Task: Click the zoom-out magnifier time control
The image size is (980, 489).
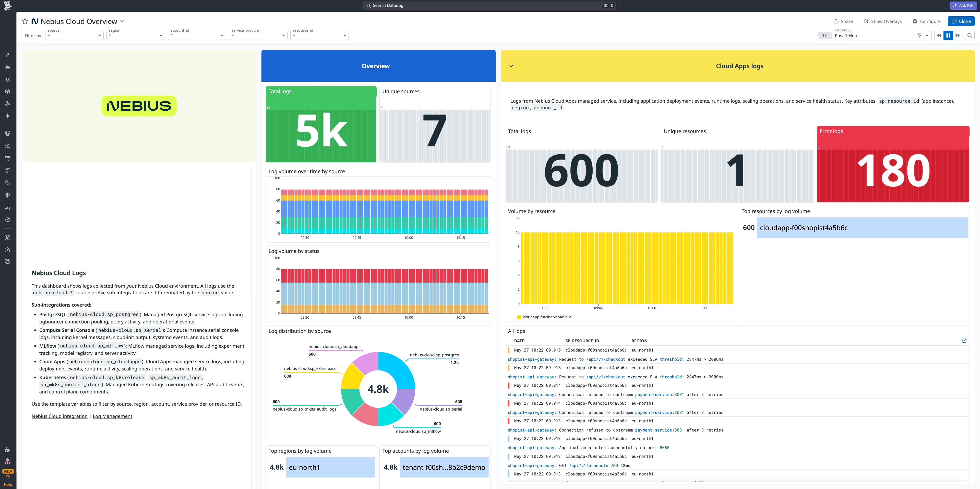Action: coord(970,36)
